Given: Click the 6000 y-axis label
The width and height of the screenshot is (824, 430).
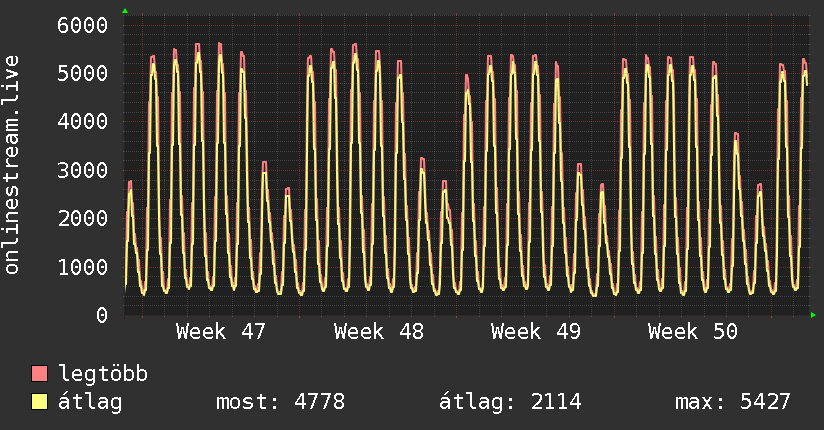Looking at the screenshot, I should tap(82, 25).
